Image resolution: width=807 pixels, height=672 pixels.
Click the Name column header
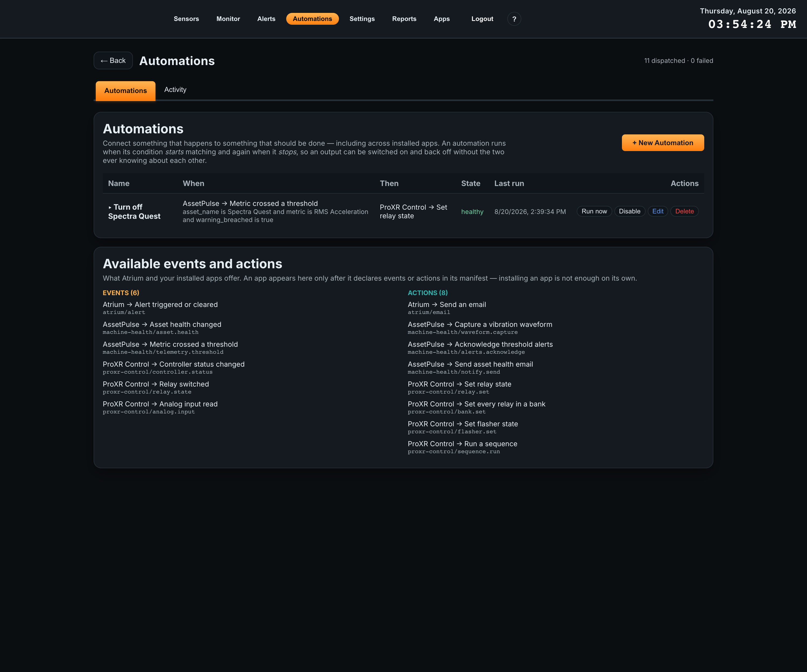(x=119, y=183)
